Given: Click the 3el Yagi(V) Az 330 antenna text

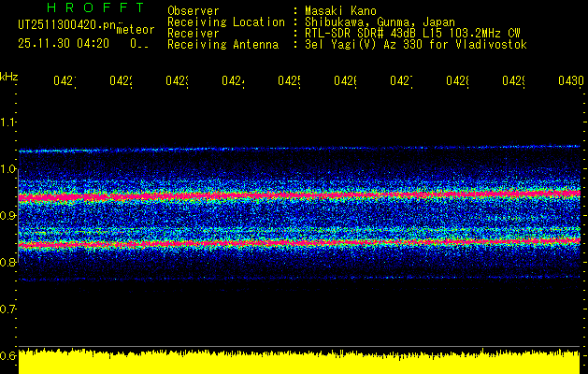Looking at the screenshot, I should point(416,45).
